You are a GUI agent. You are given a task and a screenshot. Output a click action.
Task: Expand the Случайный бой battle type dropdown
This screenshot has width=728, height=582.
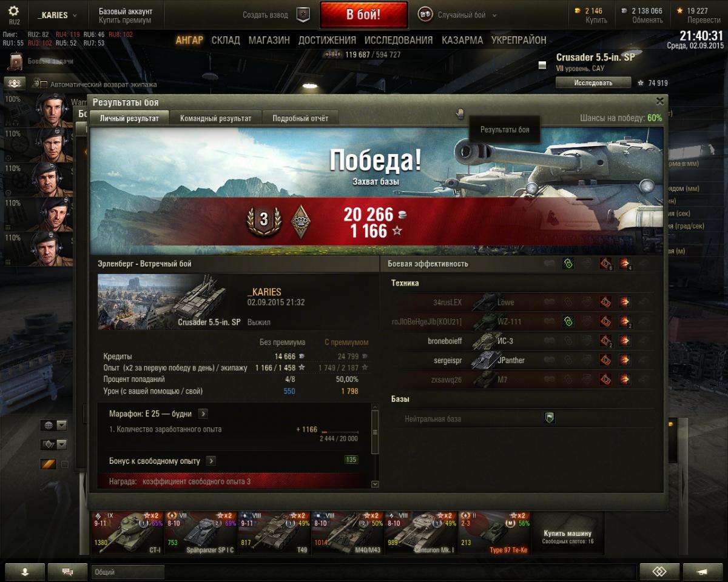(494, 15)
